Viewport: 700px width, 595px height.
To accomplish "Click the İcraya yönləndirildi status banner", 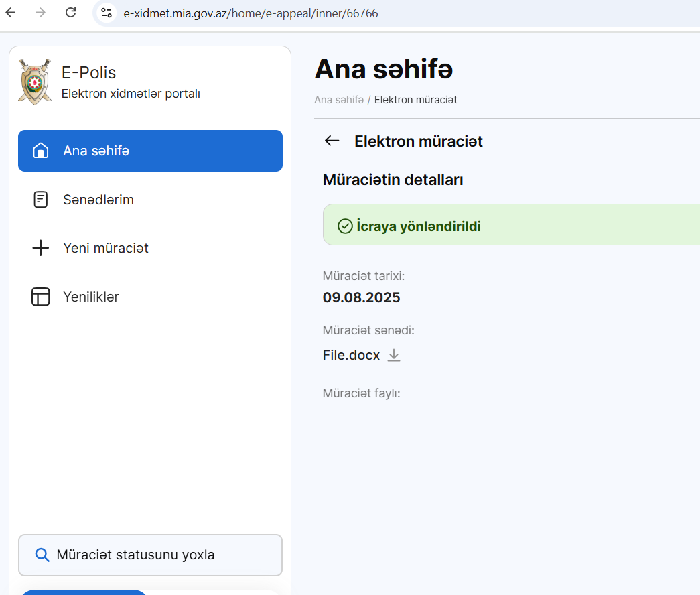I will coord(510,226).
